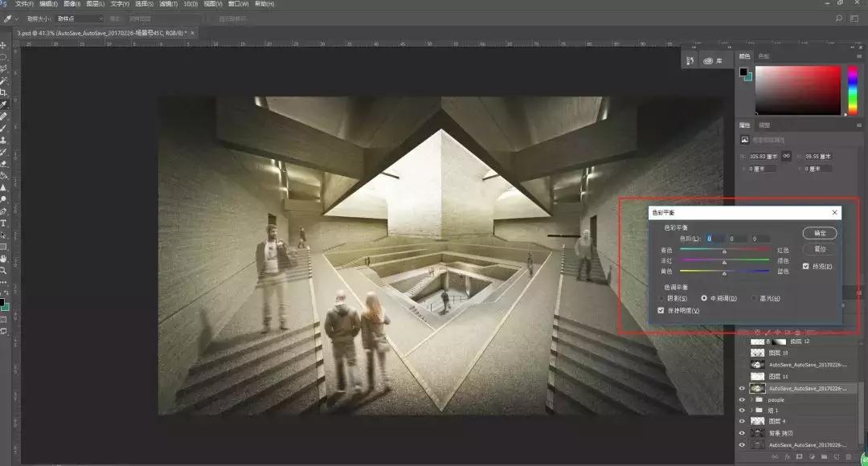Open the 文件(F) menu

coord(24,4)
